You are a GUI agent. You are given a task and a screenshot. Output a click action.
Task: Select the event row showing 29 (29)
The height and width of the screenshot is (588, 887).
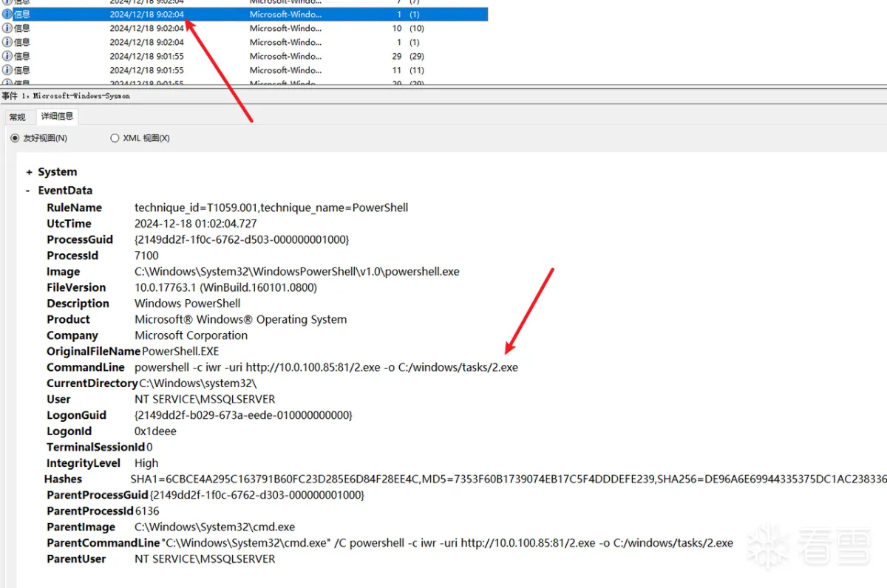click(x=244, y=56)
